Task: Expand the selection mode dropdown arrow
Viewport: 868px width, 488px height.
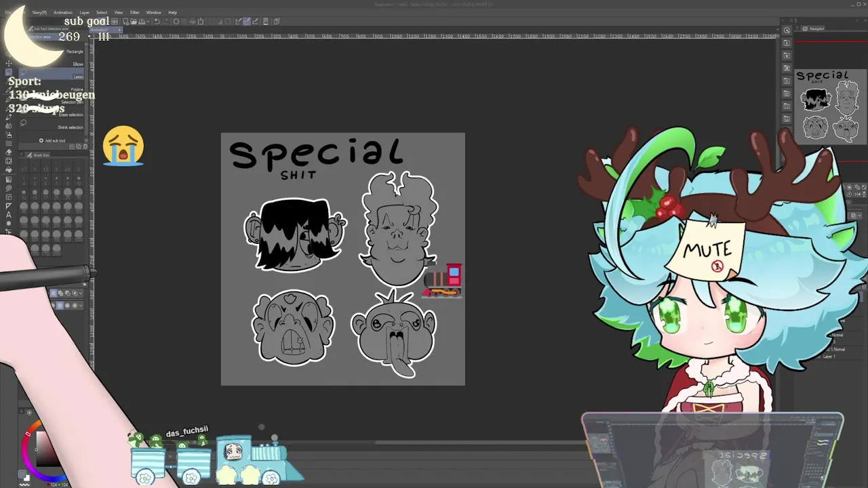Action: 81,293
